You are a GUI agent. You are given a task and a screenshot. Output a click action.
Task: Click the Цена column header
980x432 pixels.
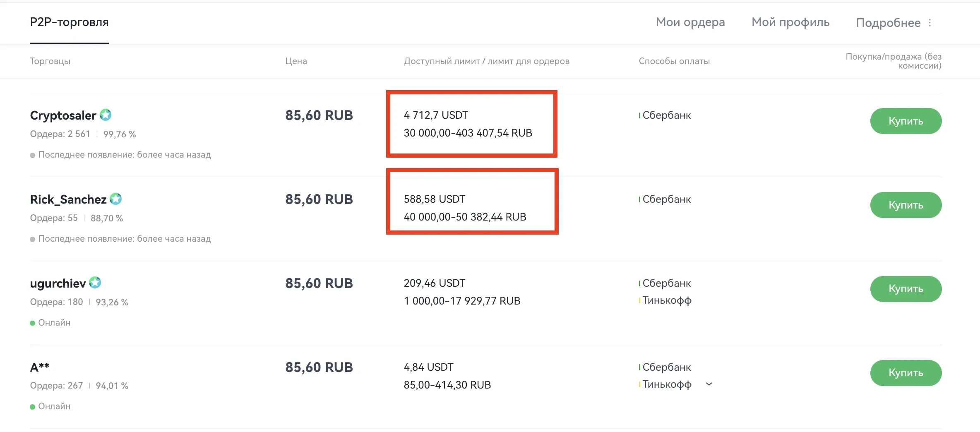click(295, 61)
